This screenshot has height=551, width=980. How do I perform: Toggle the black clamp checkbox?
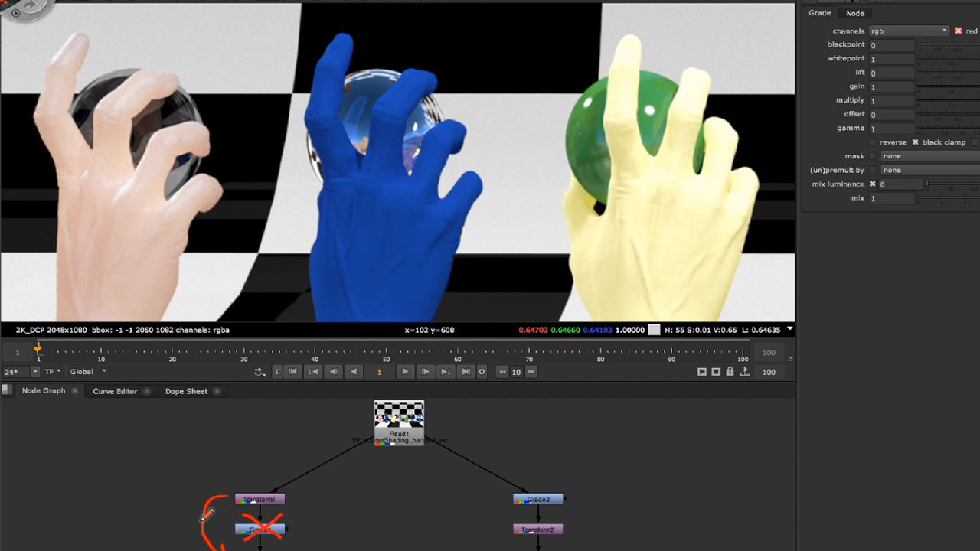pos(915,142)
